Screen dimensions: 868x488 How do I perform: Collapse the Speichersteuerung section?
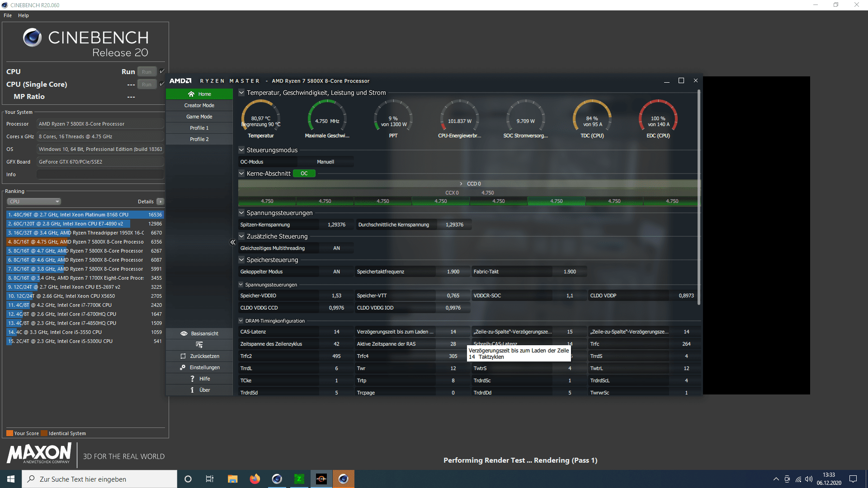241,260
